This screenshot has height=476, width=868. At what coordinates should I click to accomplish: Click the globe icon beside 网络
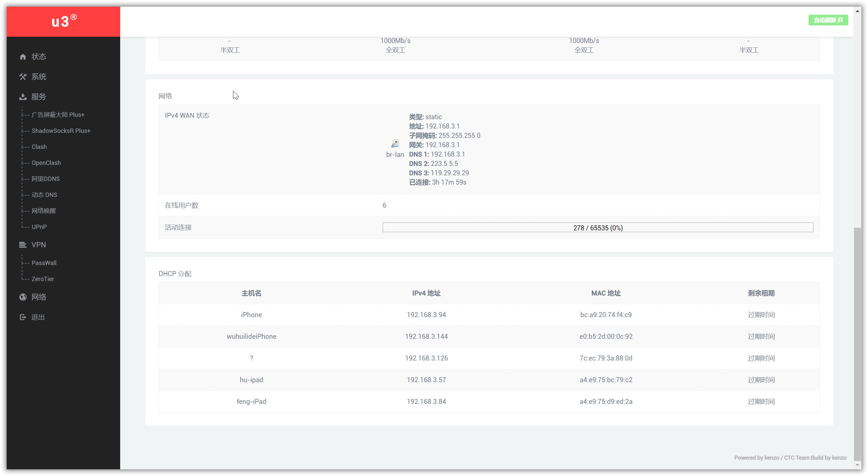[23, 297]
